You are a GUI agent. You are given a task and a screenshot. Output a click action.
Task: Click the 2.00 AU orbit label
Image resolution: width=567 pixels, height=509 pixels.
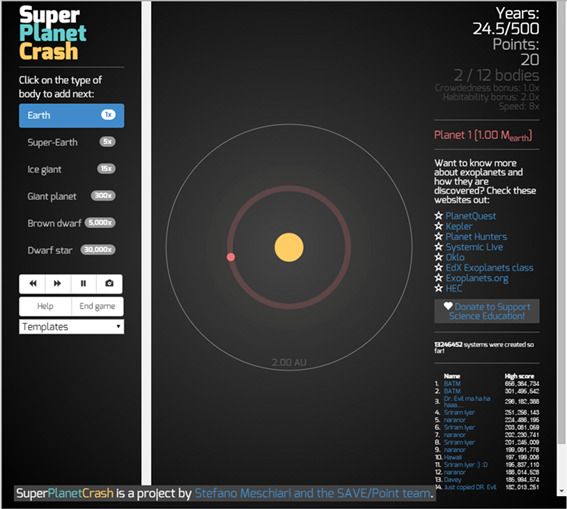289,362
